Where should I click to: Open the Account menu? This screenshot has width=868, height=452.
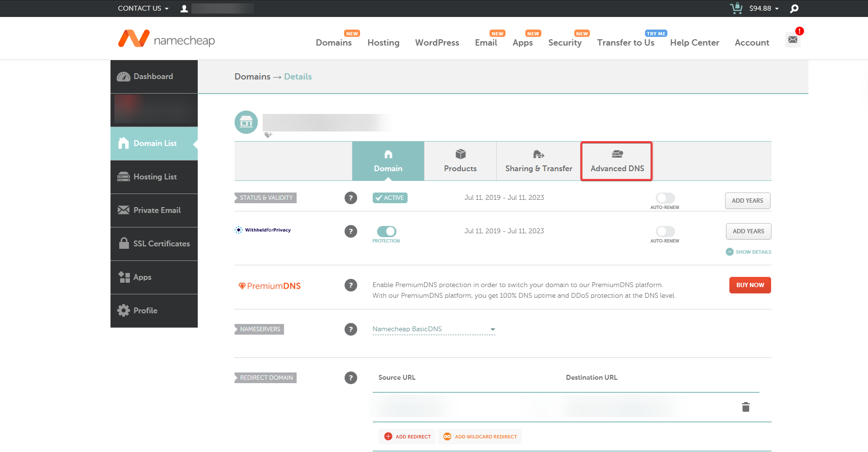click(x=752, y=43)
